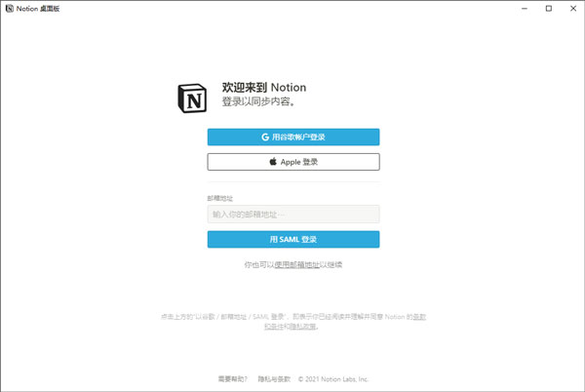
Task: Sign in with the 用谷歌帐户登录 button
Action: click(x=293, y=137)
